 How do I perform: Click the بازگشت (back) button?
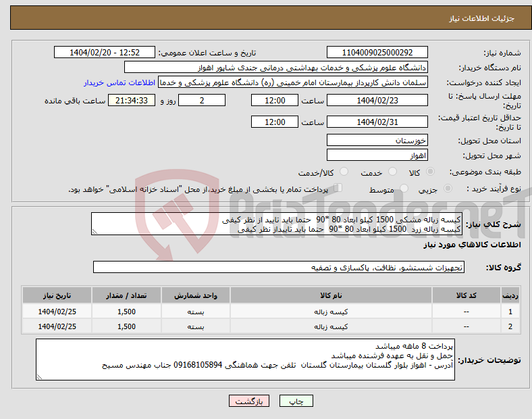pyautogui.click(x=249, y=401)
